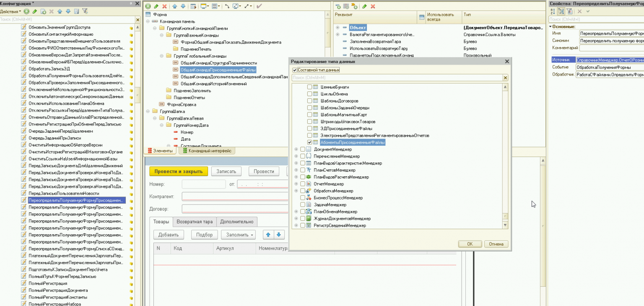Click the ПланОбменаМенеджер icon in type tree

tap(309, 212)
